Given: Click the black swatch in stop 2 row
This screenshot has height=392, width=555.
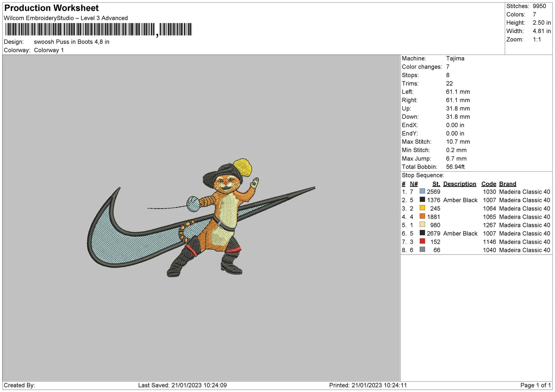Looking at the screenshot, I should [422, 200].
